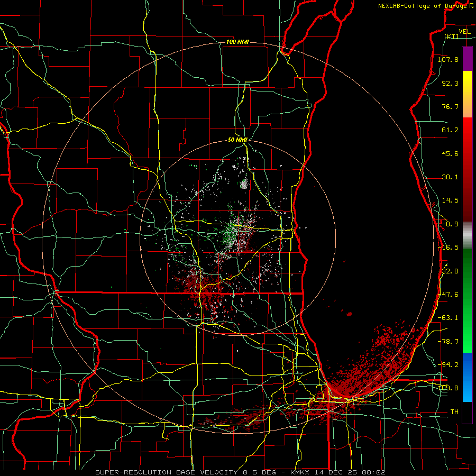Image resolution: width=476 pixels, height=476 pixels.
Task: Click the SUPER-RESOLUTION BASE VELOCITY caption
Action: pyautogui.click(x=240, y=472)
